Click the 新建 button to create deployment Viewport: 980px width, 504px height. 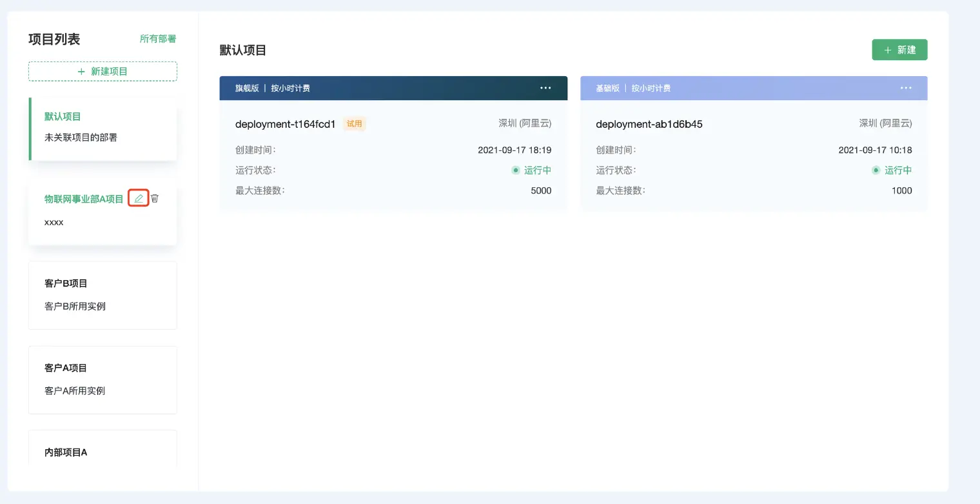[899, 50]
